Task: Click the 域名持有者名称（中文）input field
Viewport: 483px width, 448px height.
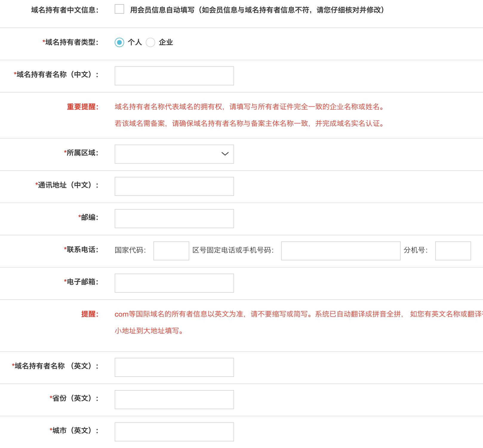Action: 174,76
